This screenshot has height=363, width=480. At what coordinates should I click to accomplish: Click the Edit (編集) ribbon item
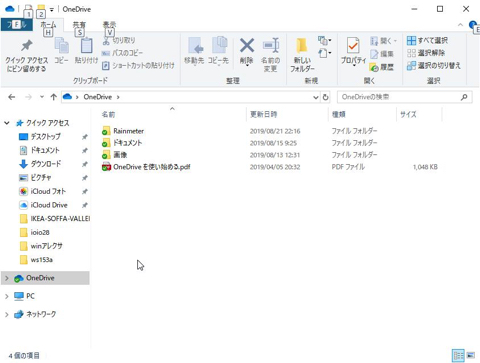click(x=382, y=54)
